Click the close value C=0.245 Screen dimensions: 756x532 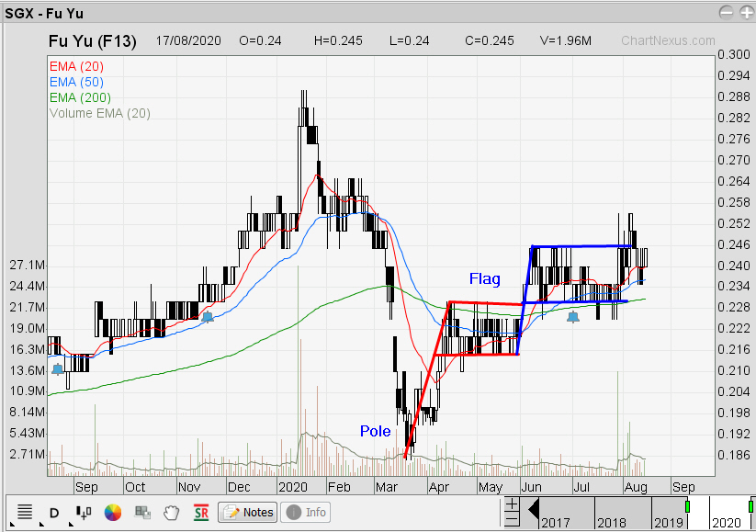[x=490, y=40]
